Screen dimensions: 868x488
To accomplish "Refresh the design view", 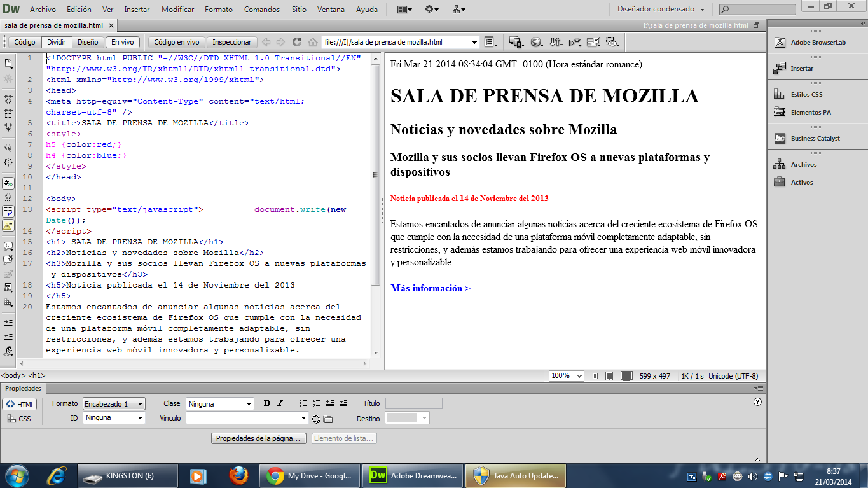I will click(296, 42).
